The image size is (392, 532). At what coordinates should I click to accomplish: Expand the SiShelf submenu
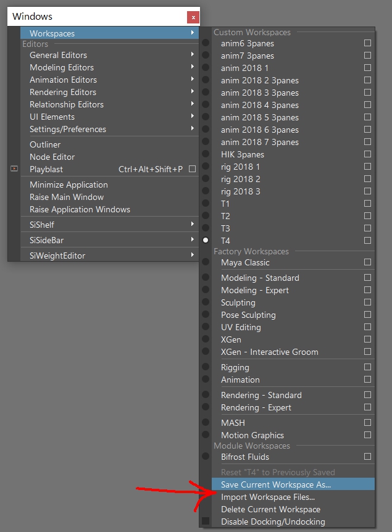pos(193,224)
